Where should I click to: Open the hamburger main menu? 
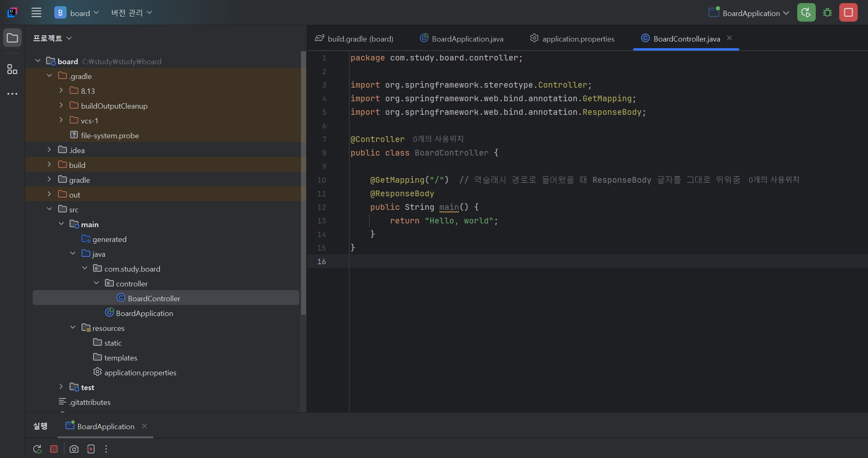(x=36, y=13)
